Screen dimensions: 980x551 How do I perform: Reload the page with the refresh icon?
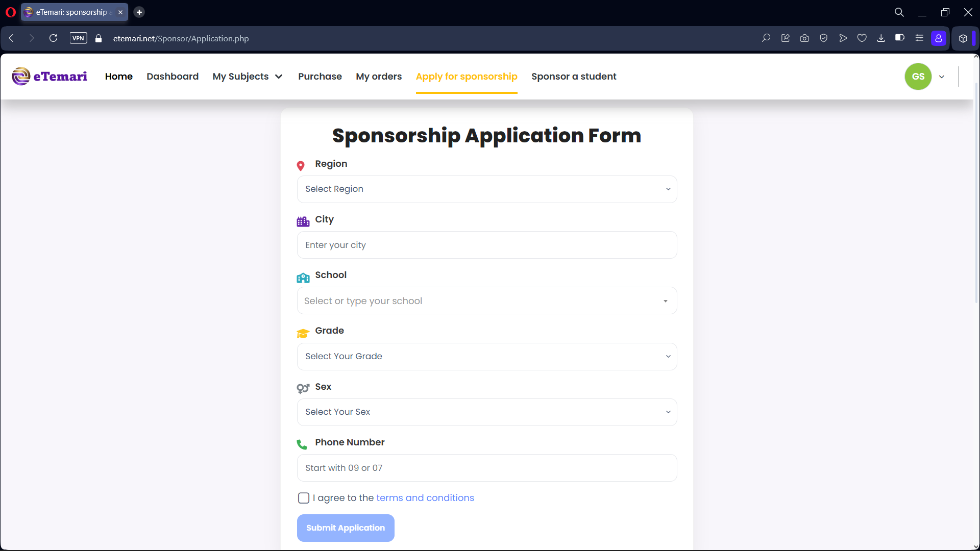(x=53, y=38)
